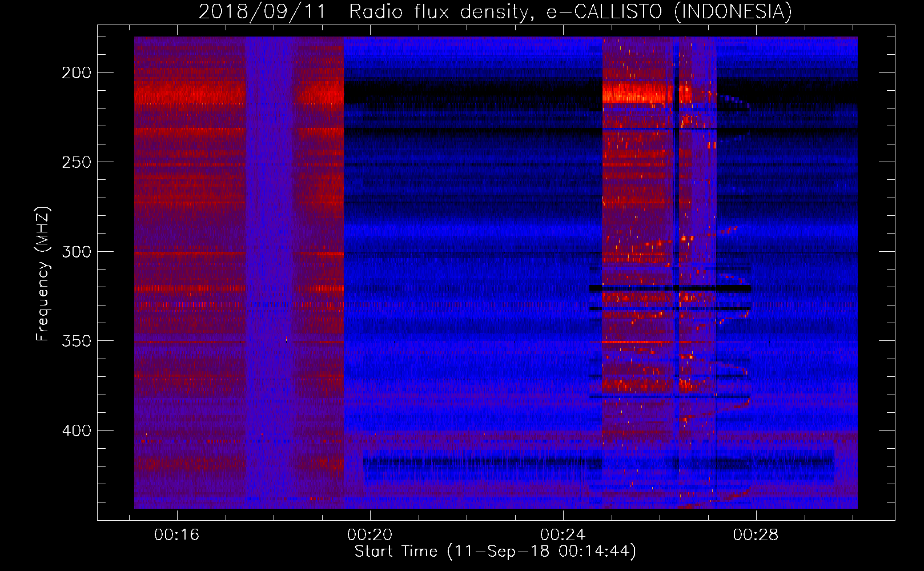Select the 350 frequency tick label
Viewport: 924px width, 571px height.
pyautogui.click(x=77, y=341)
